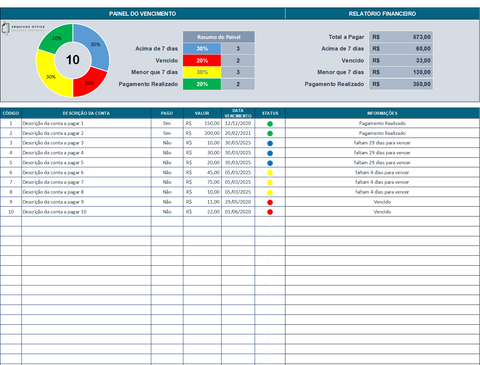Click the blue status dot in row 3

[x=270, y=143]
